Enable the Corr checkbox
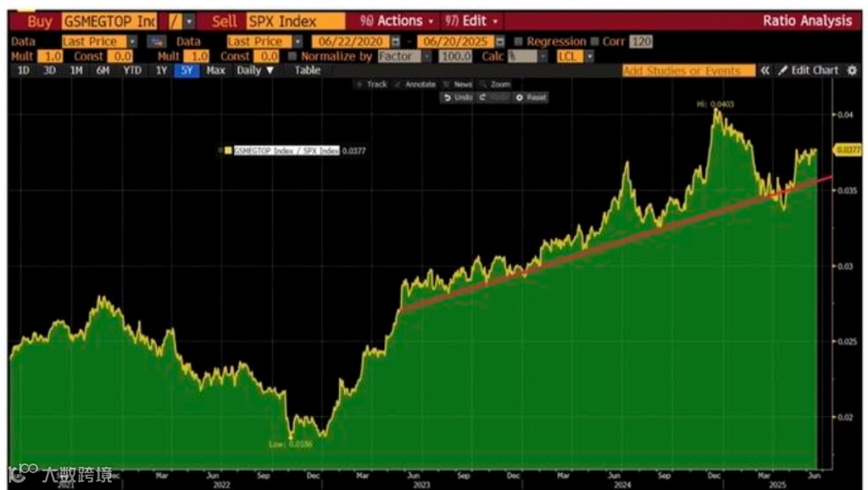Viewport: 868px width, 490px height. coord(595,42)
